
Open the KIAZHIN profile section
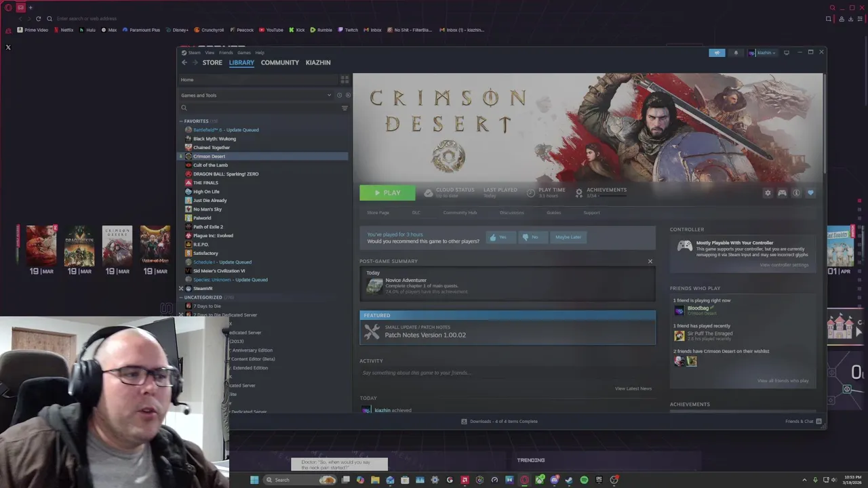(318, 62)
